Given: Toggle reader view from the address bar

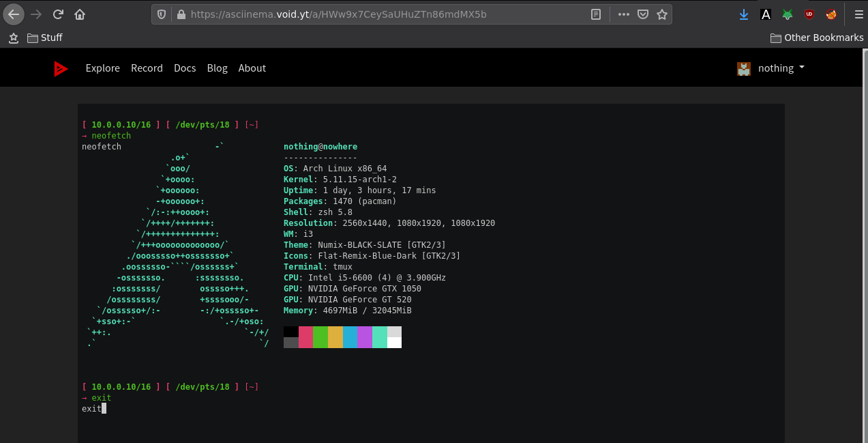Looking at the screenshot, I should click(x=595, y=14).
